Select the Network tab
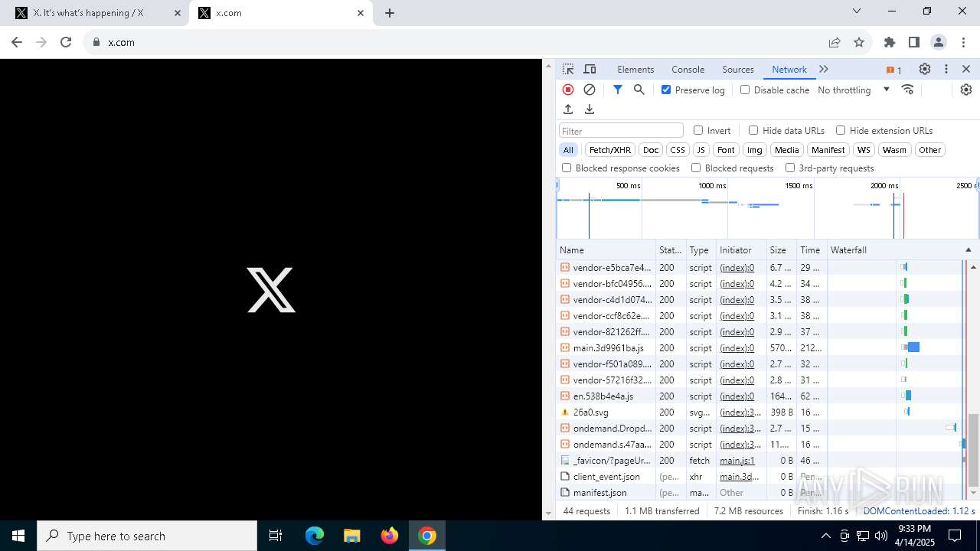 (x=789, y=69)
